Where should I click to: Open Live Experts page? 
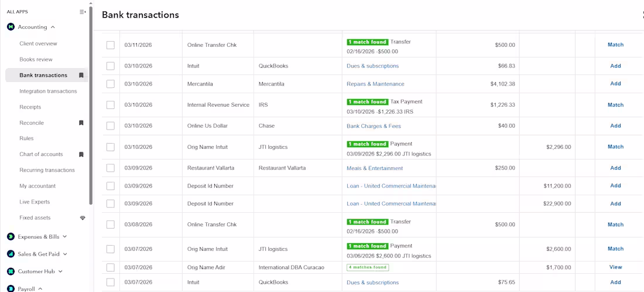point(35,202)
